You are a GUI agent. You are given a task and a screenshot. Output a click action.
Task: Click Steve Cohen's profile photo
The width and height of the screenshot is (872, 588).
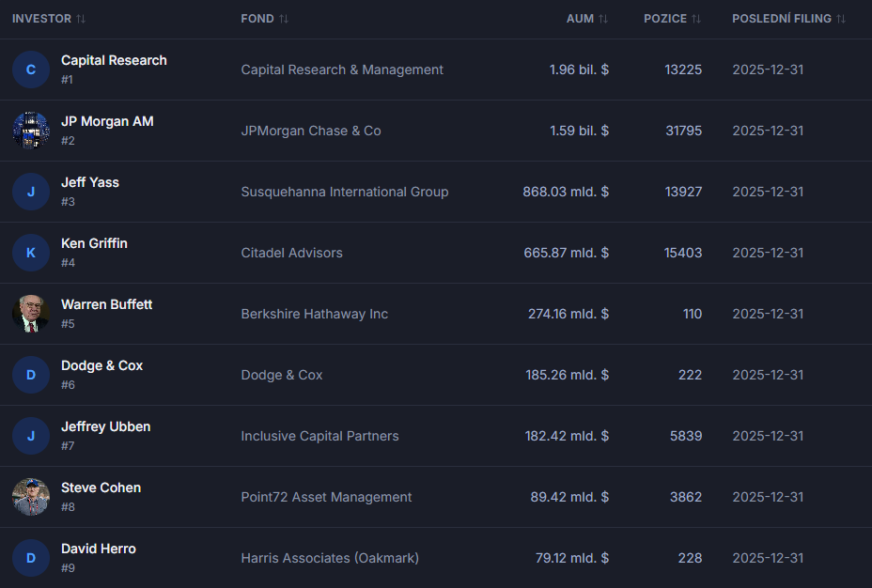[31, 497]
